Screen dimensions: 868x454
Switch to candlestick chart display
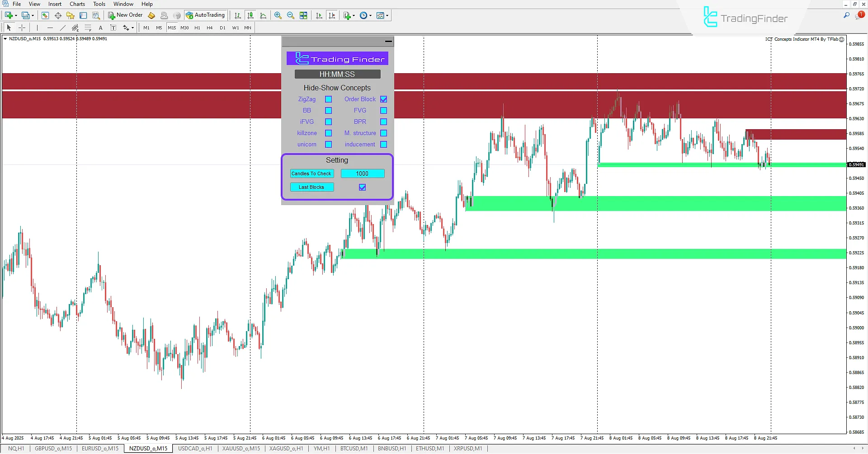[x=250, y=15]
